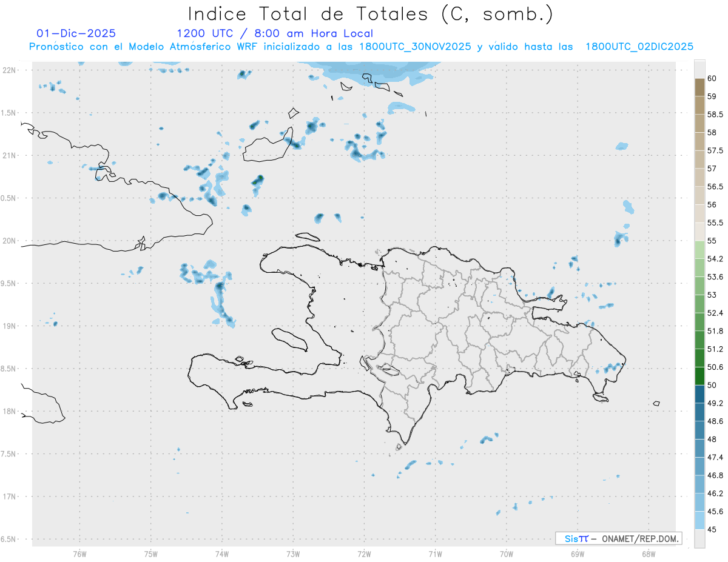Click colorbar value "49.2"

715,403
